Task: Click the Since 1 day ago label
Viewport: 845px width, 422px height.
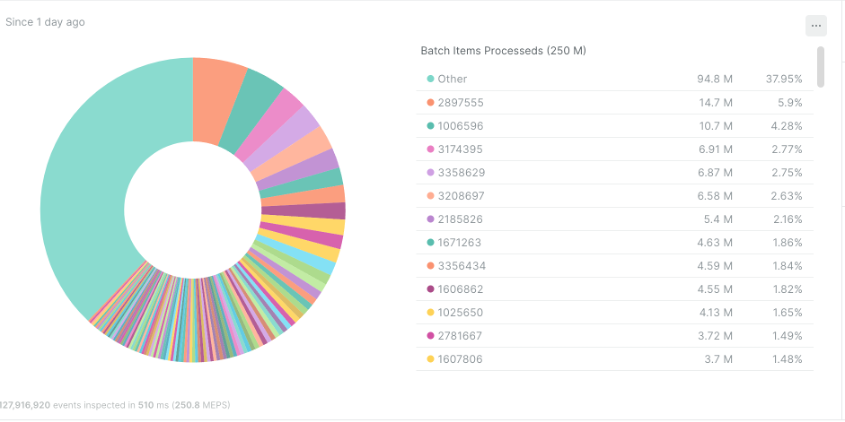Action: tap(45, 22)
